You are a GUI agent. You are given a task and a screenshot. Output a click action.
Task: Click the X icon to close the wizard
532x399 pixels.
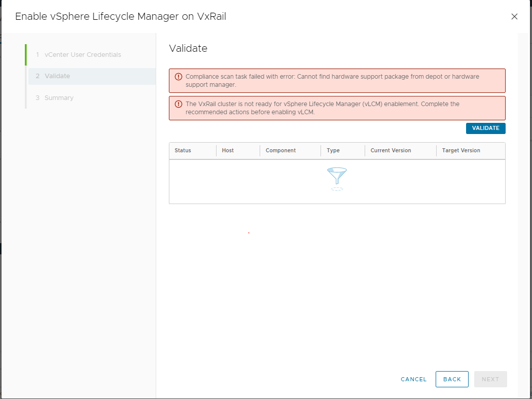(x=514, y=16)
